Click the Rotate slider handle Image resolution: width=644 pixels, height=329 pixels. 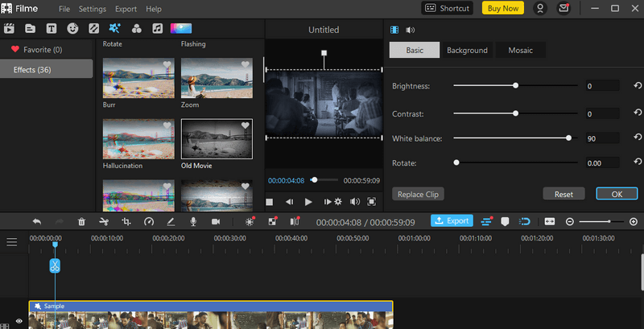point(456,162)
